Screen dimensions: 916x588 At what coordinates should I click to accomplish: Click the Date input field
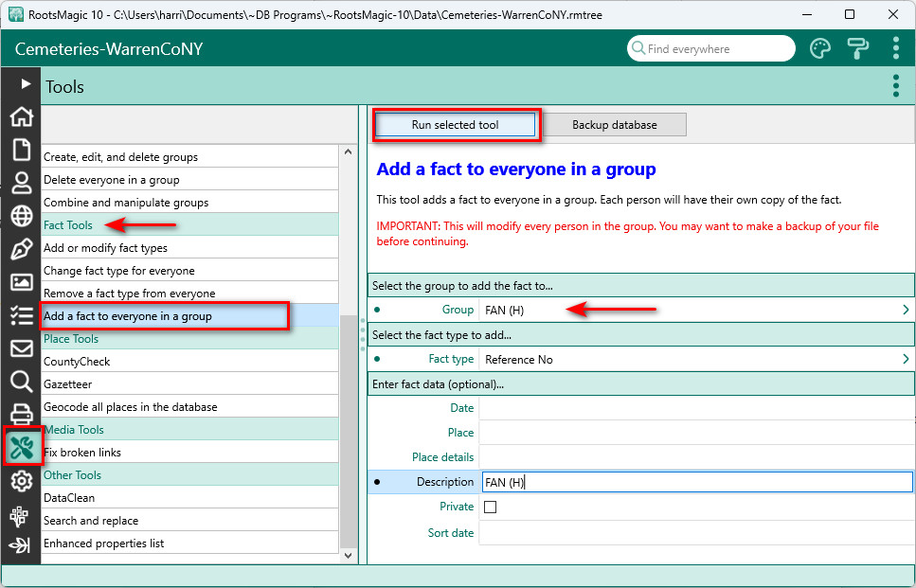pyautogui.click(x=697, y=408)
